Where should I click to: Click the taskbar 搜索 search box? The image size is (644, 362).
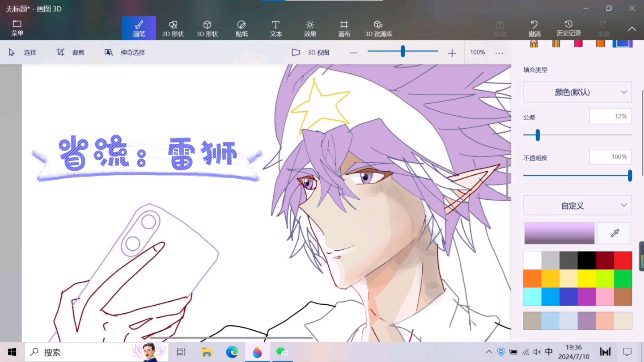pos(97,352)
